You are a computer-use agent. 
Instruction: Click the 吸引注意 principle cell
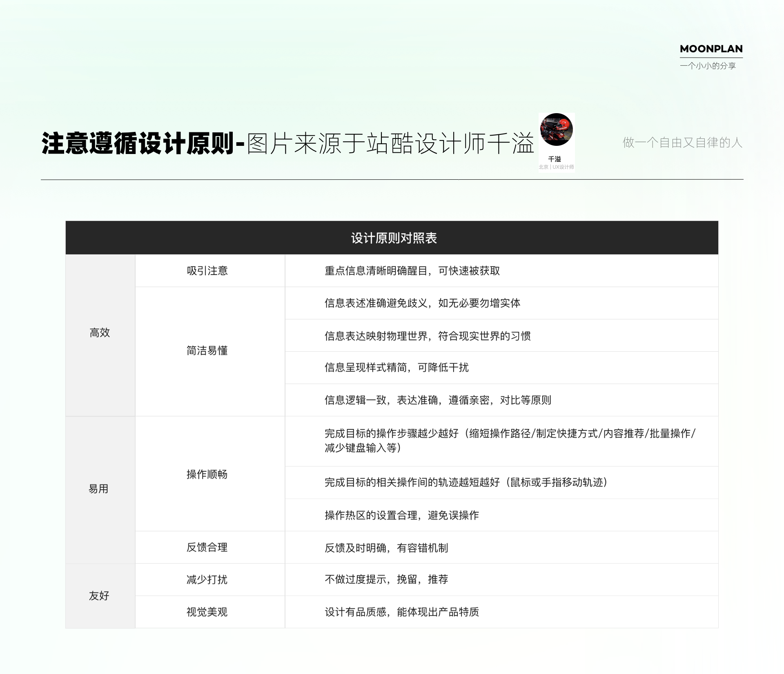click(x=207, y=271)
